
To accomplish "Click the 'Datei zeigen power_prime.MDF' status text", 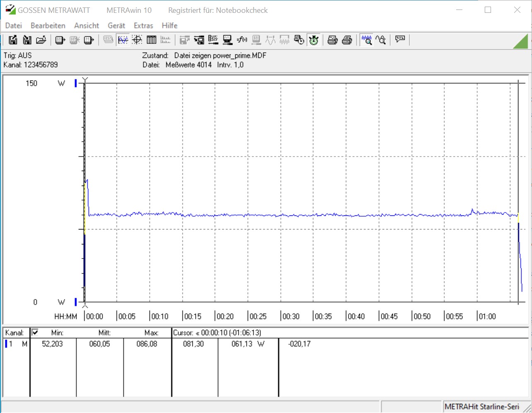I will point(220,56).
